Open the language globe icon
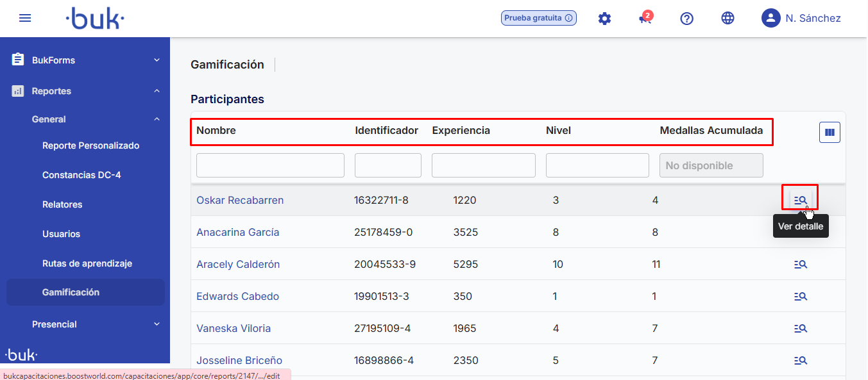The image size is (868, 380). coord(728,19)
